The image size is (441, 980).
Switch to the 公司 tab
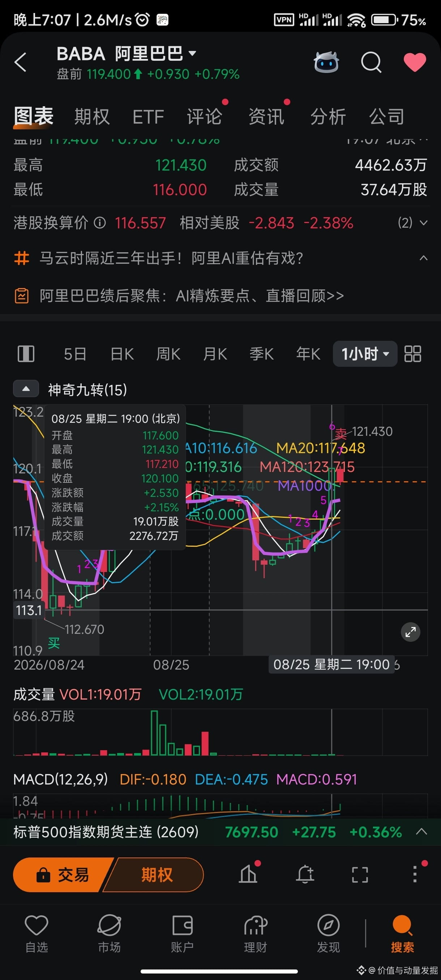pos(386,116)
